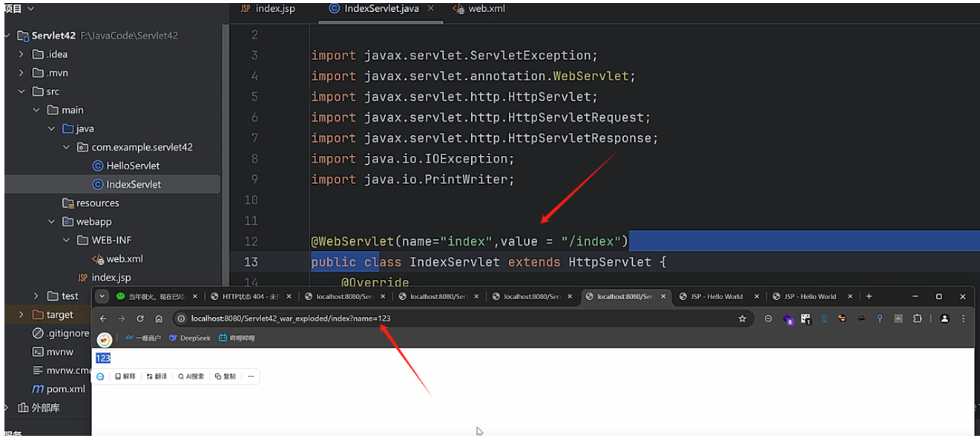Select index.jsp under webapp in tree

(104, 278)
